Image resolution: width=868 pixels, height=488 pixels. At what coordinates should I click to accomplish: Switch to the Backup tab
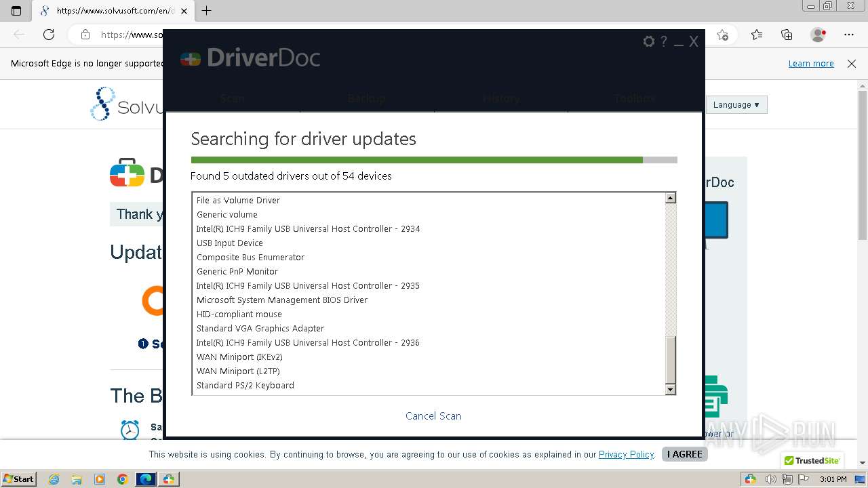tap(366, 98)
